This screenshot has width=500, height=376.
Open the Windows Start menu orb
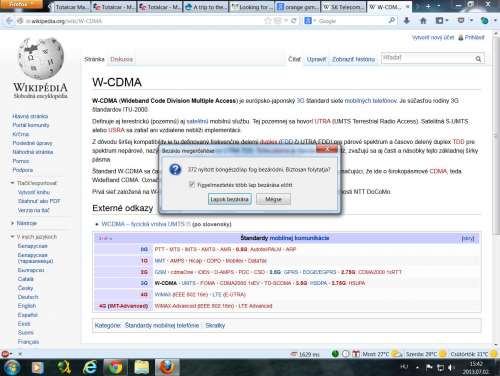coord(11,367)
